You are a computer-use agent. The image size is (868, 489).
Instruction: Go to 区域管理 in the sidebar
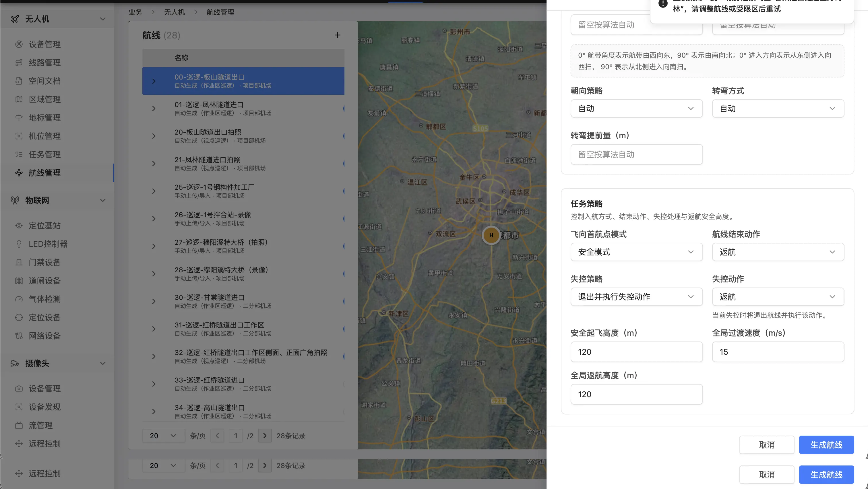44,99
